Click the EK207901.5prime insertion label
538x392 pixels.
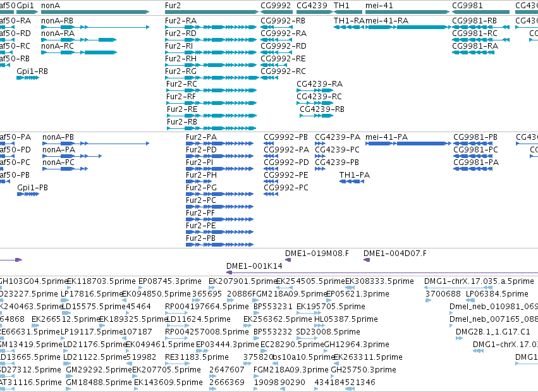[x=243, y=281]
